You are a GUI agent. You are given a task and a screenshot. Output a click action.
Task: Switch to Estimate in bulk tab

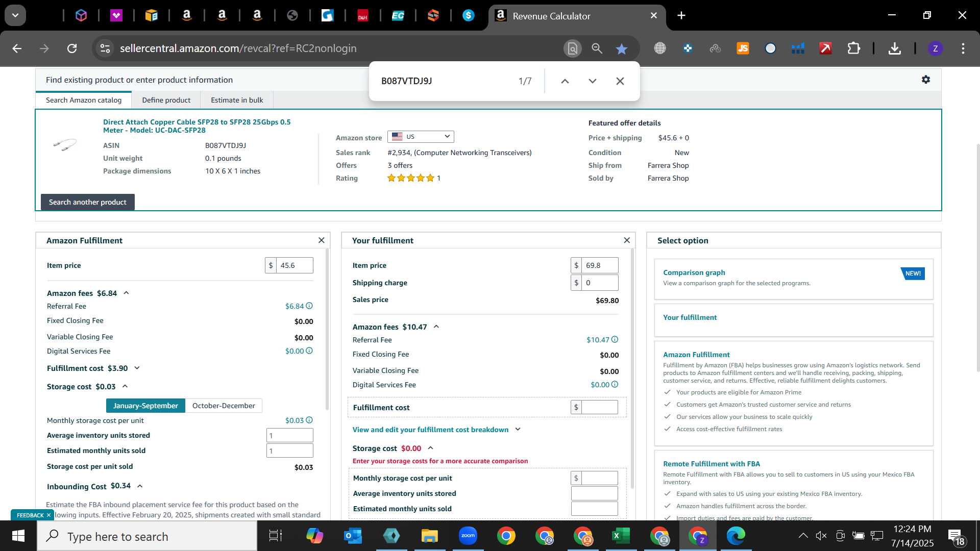pos(237,100)
